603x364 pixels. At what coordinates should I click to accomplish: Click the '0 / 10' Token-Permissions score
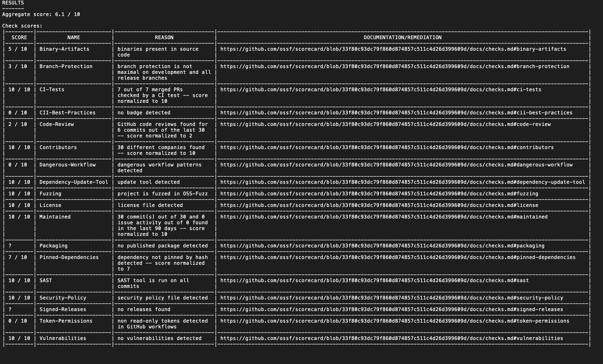(x=18, y=321)
